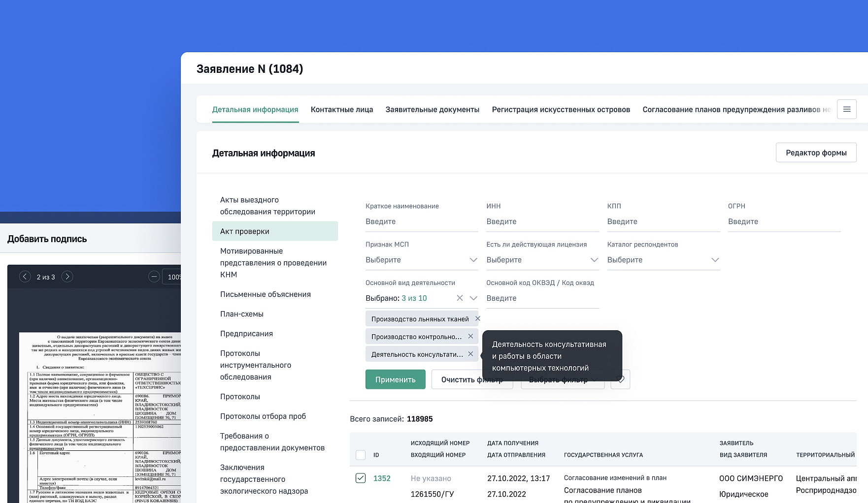Open the hidden tabs hamburger menu
The width and height of the screenshot is (868, 503).
847,109
